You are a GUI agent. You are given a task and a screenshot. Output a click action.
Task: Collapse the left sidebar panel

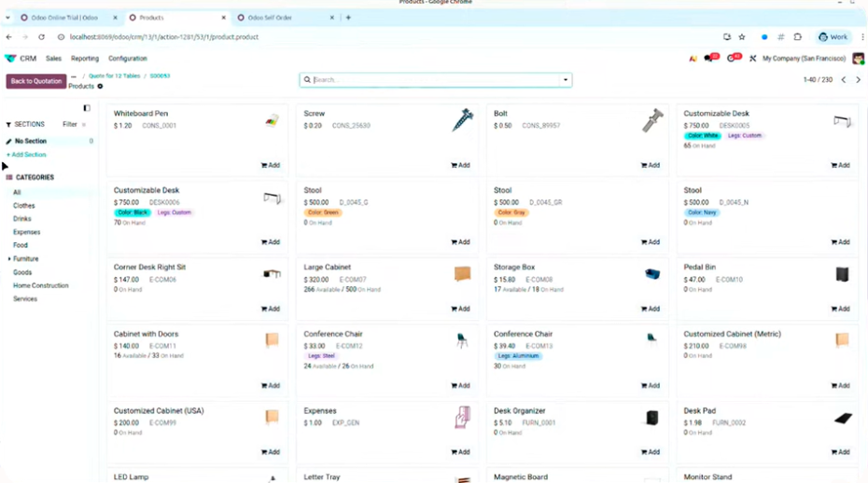tap(87, 108)
